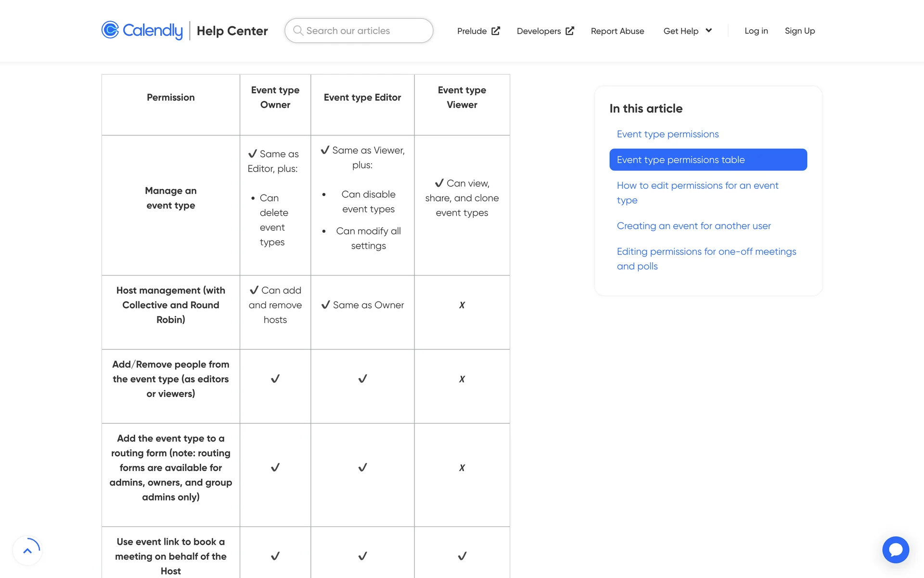This screenshot has height=578, width=924.
Task: Expand the Get Help dropdown chevron
Action: (708, 30)
